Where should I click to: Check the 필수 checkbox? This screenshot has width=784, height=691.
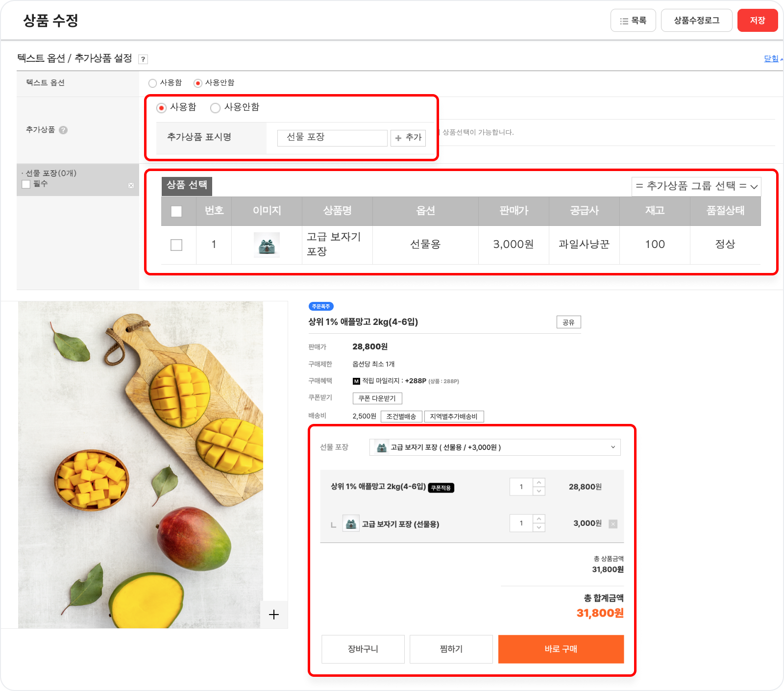[26, 184]
